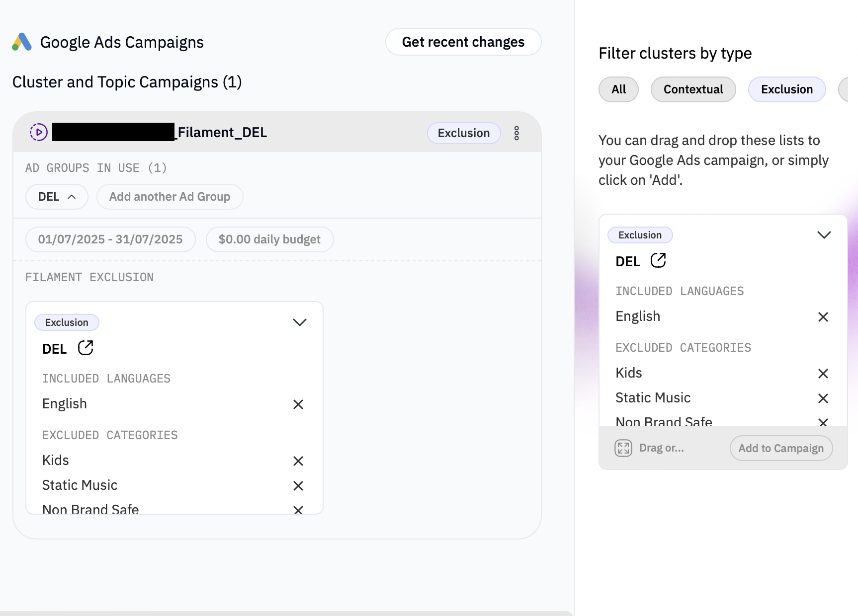This screenshot has width=858, height=616.
Task: Remove English in the filter panel card
Action: 823,317
